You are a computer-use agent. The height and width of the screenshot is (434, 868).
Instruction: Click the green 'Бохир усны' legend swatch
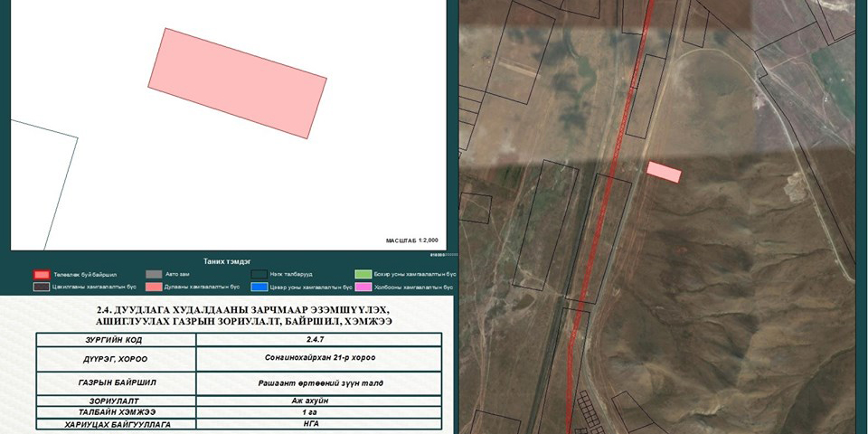(x=363, y=274)
